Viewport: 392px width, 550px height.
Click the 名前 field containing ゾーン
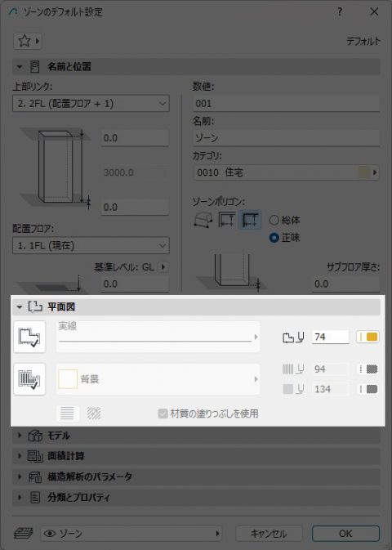click(286, 138)
